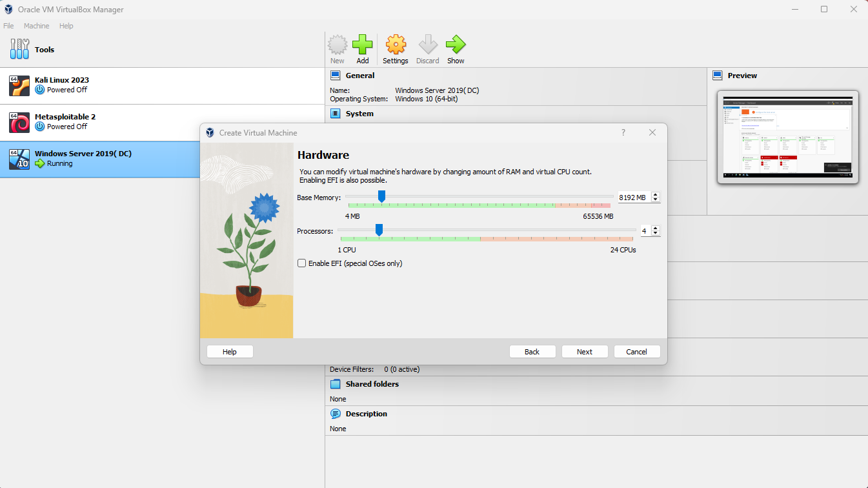The image size is (868, 488).
Task: Click the System section header
Action: point(359,114)
